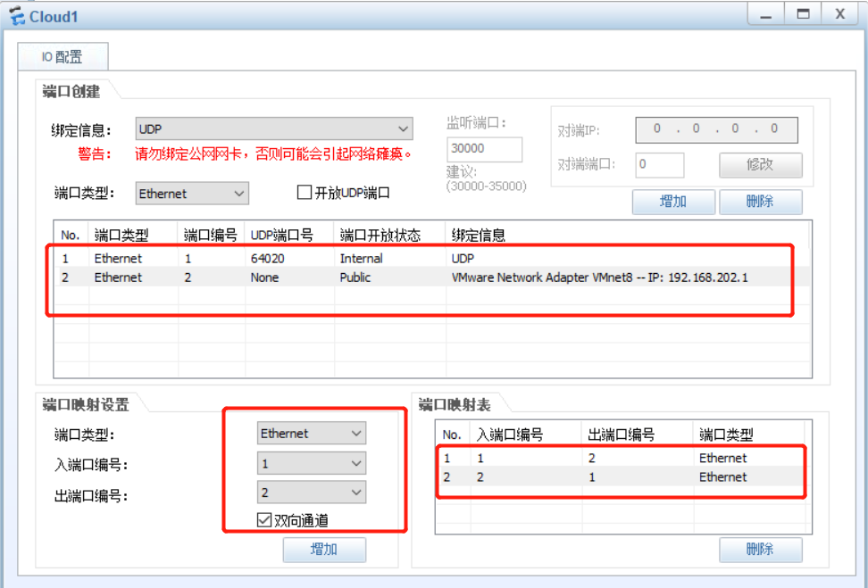Screen dimensions: 868x588
Task: Uncheck the 双向通道 checkbox
Action: tap(263, 520)
